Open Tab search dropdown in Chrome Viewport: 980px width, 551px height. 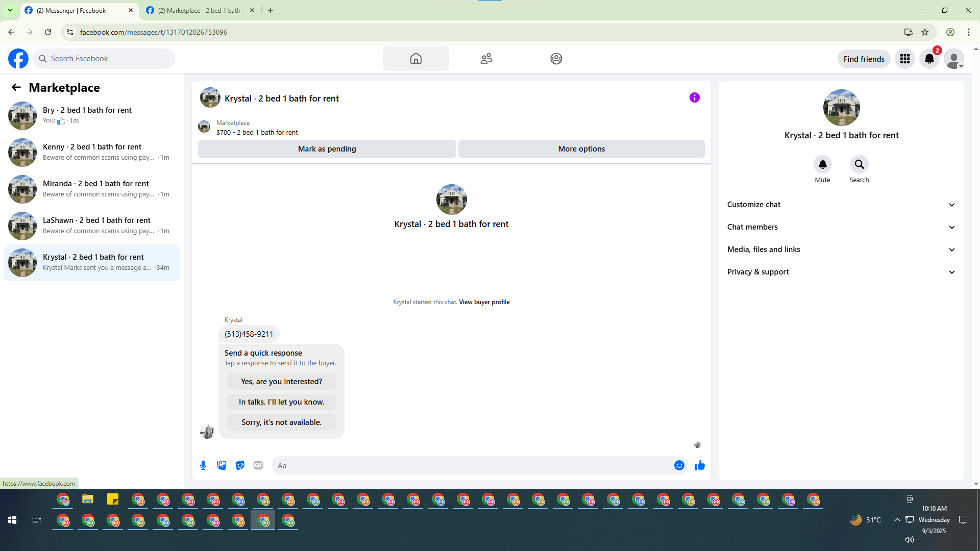(10, 10)
